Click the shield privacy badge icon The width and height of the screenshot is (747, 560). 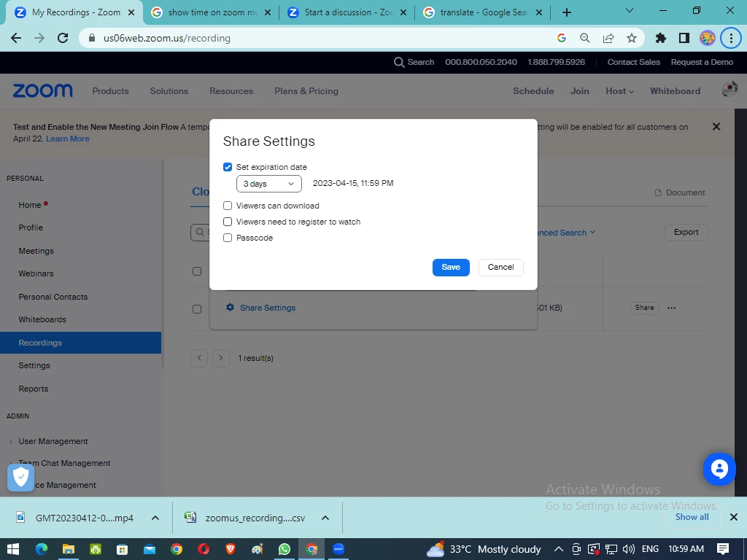[21, 477]
